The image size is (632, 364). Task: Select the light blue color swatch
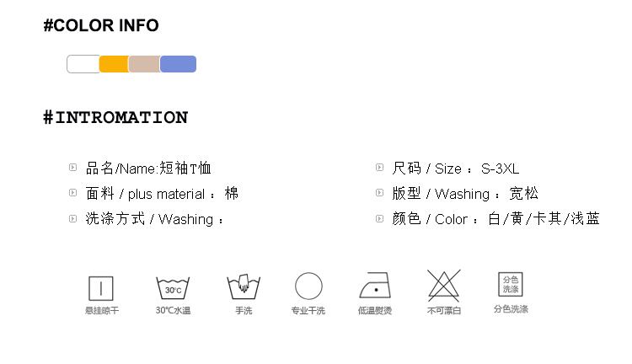(x=178, y=64)
